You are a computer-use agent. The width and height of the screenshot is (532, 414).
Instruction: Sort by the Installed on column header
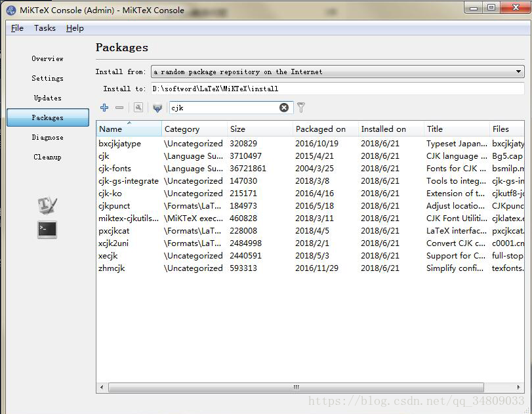391,129
